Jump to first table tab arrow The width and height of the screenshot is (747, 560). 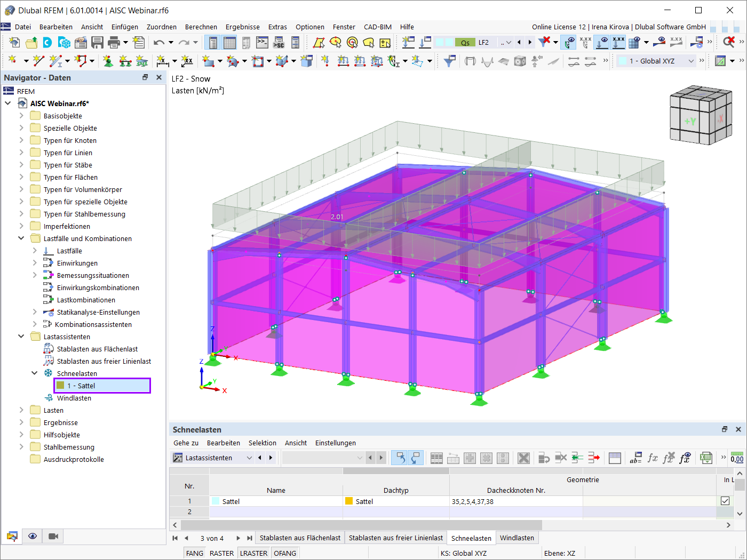tap(175, 538)
